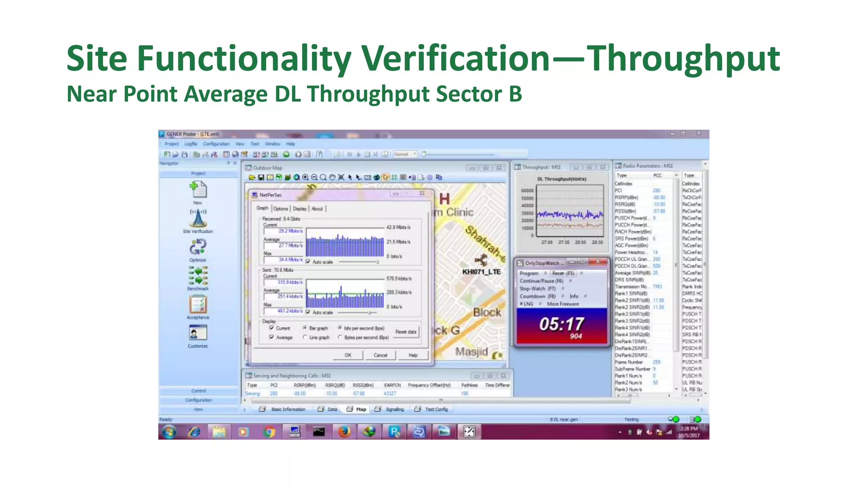868x488 pixels.
Task: Select the pan hand tool on Outdoor Map toolbar
Action: point(332,177)
